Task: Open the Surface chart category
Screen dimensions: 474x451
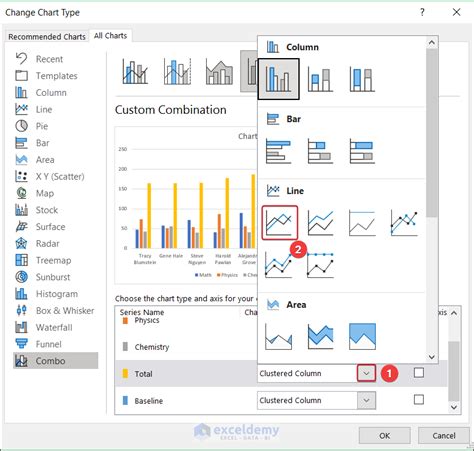Action: [56, 227]
